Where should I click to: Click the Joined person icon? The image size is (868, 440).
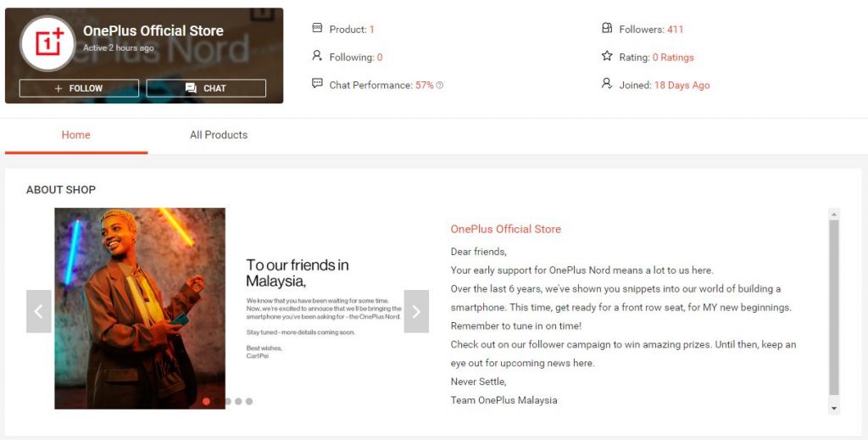pyautogui.click(x=607, y=84)
